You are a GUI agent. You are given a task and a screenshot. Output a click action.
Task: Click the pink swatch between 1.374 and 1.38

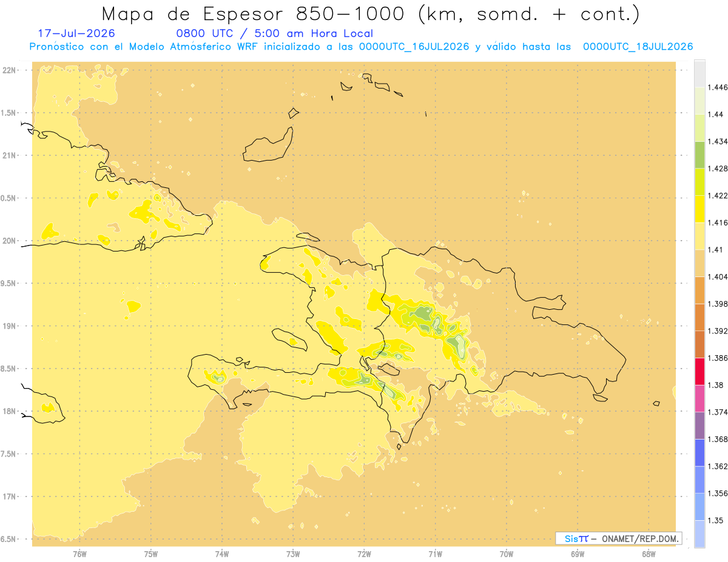tap(699, 398)
